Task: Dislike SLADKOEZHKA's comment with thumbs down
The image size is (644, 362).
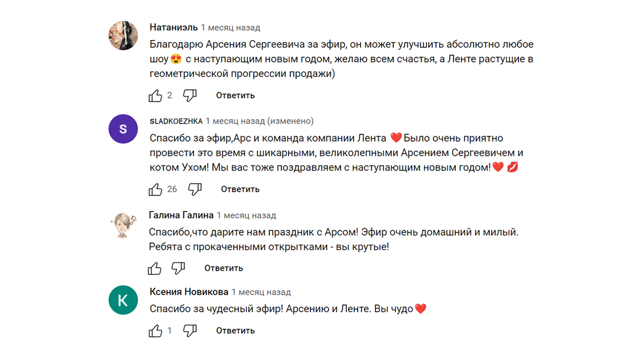Action: pos(195,189)
